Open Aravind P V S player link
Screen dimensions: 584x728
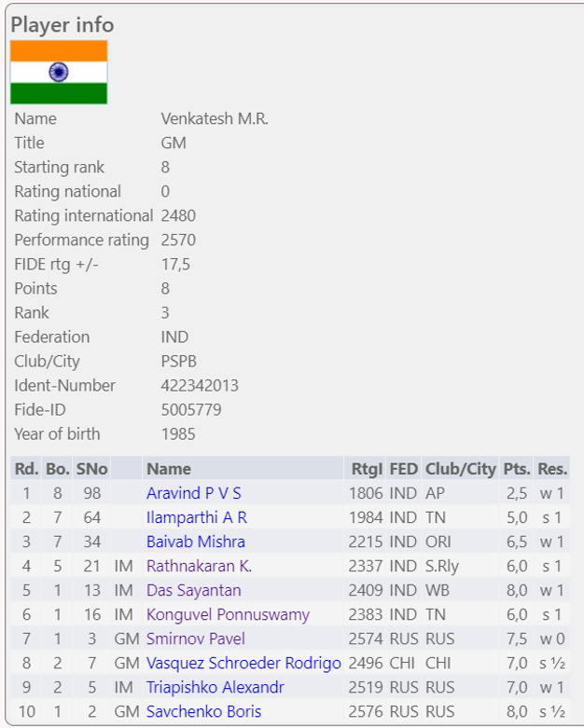(x=193, y=493)
